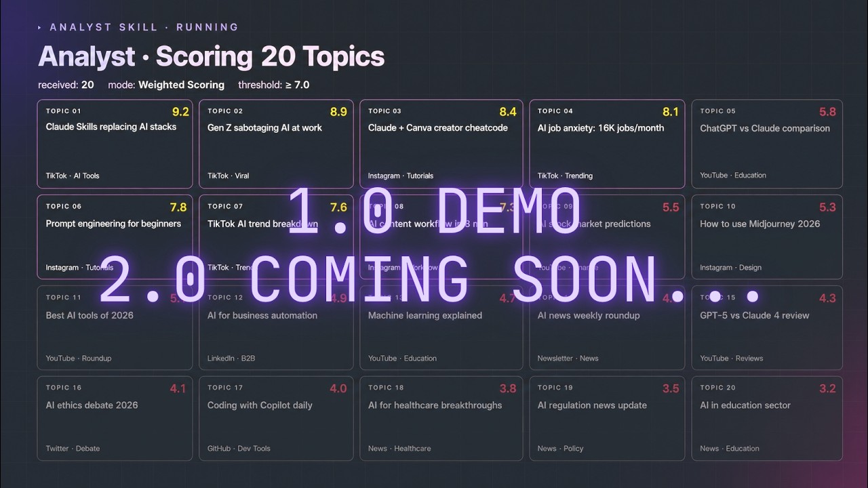The image size is (868, 488).
Task: Open the ChatGPT vs Claude comparison card
Action: coord(767,144)
